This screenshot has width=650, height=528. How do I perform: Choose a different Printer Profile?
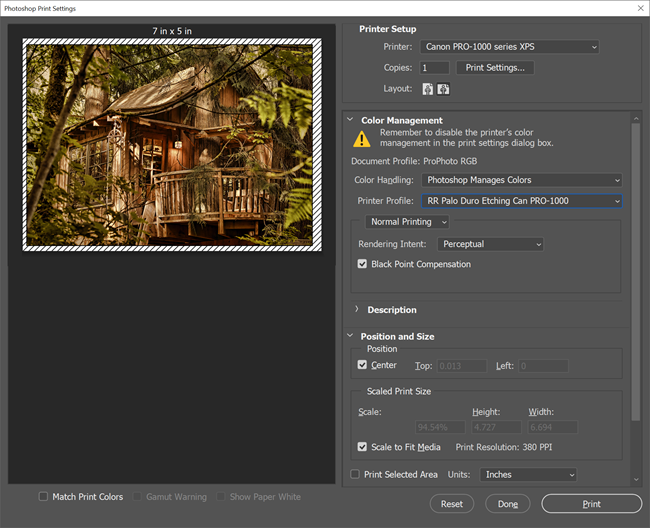click(x=521, y=201)
